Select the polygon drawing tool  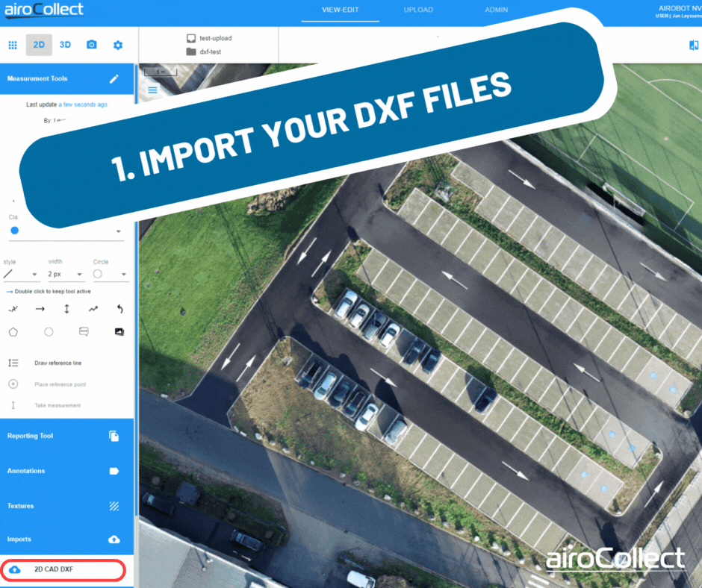[x=13, y=331]
